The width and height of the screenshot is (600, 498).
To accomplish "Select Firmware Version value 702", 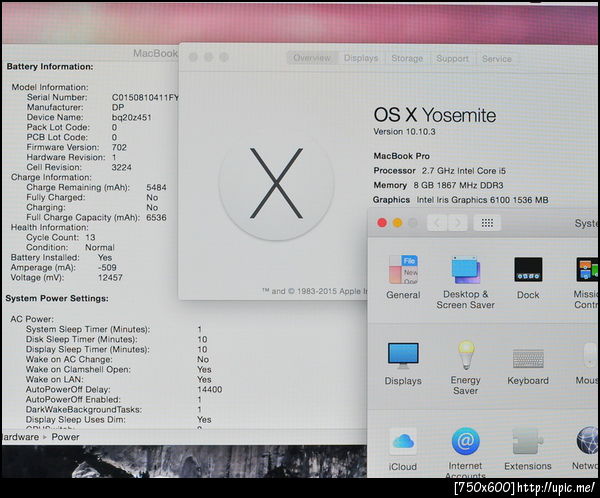I will pos(119,147).
